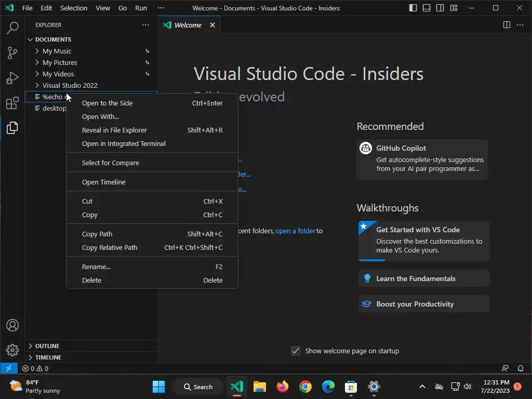The height and width of the screenshot is (399, 532).
Task: Show hidden system tray icons
Action: click(422, 387)
